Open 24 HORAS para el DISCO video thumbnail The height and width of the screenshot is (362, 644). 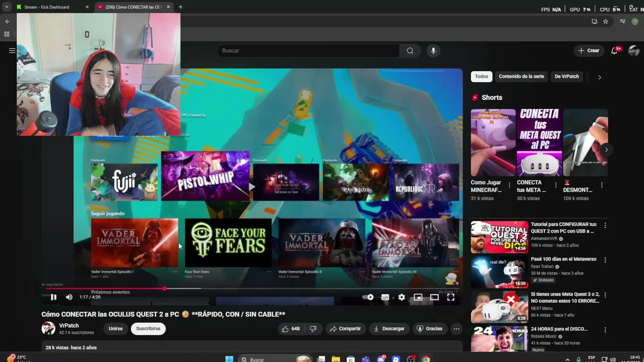(500, 339)
